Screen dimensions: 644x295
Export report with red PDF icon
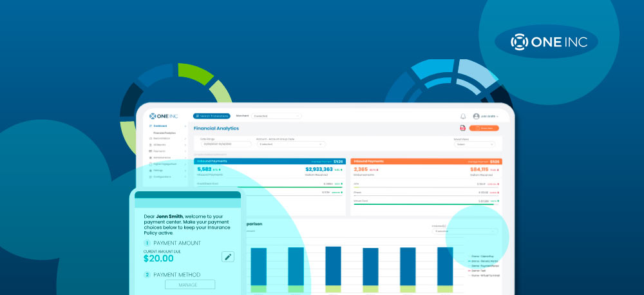coord(463,128)
